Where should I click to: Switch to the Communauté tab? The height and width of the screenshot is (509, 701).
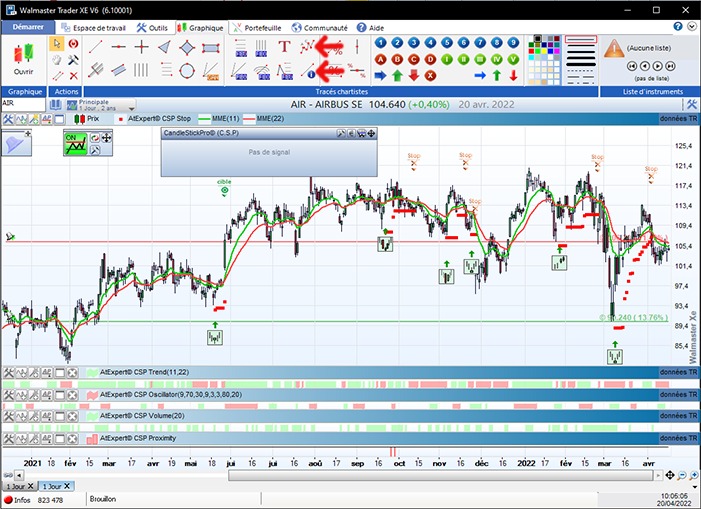click(x=320, y=28)
